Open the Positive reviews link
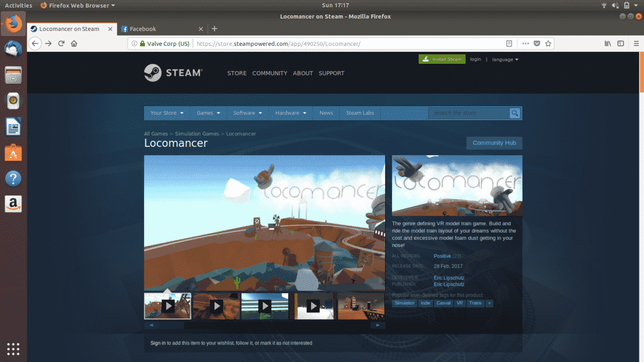Screen dimensions: 644x362 coord(442,256)
